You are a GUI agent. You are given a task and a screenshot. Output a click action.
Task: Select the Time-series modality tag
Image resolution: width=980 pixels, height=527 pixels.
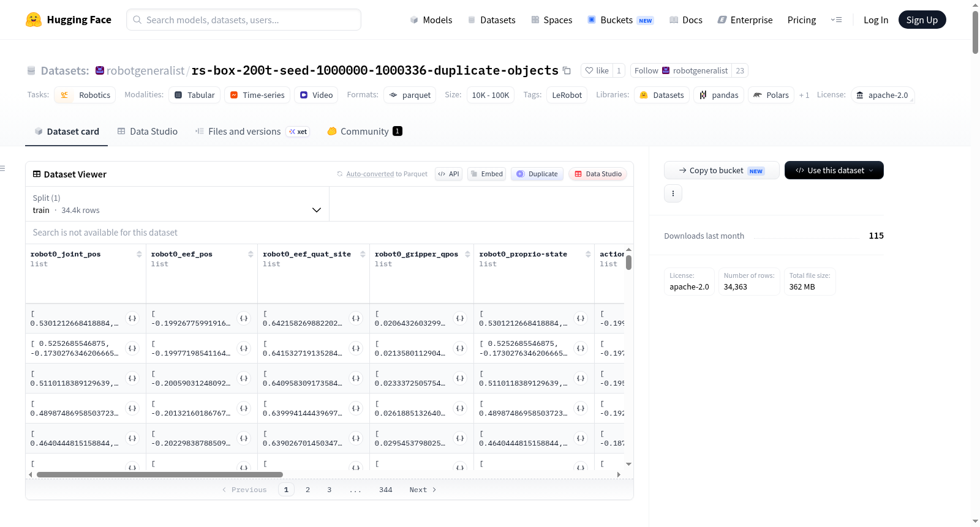257,95
